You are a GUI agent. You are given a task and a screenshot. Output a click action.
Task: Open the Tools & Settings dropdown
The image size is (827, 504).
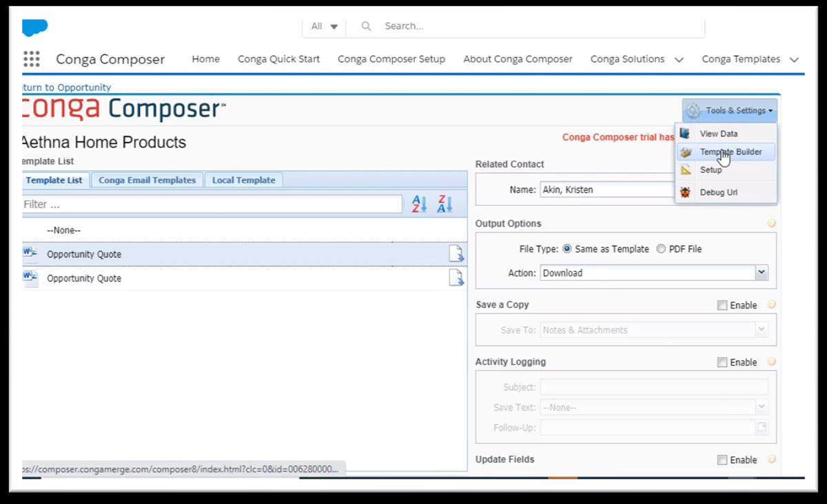[x=730, y=110]
